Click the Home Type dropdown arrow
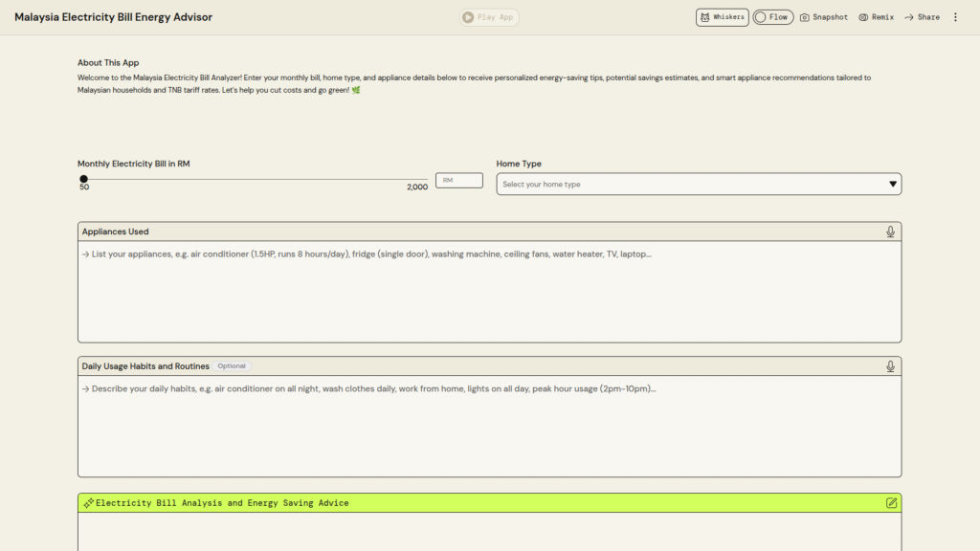Viewport: 980px width, 551px height. (x=892, y=184)
